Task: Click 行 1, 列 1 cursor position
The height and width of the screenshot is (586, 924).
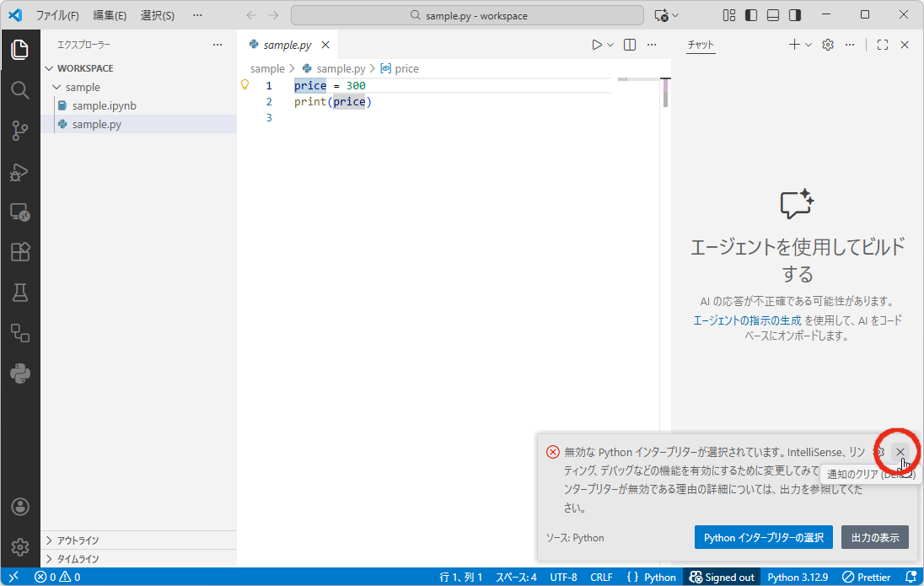Action: (461, 577)
